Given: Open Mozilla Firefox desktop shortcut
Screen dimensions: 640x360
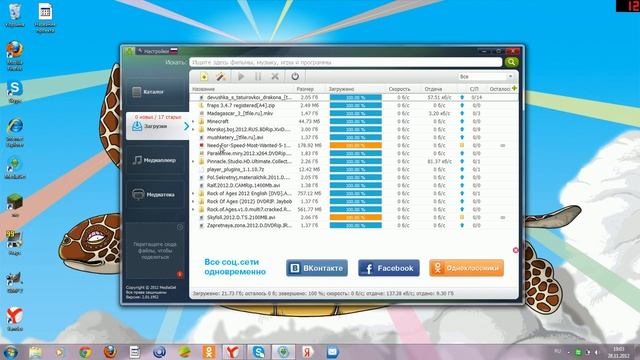Looking at the screenshot, I should coord(15,55).
